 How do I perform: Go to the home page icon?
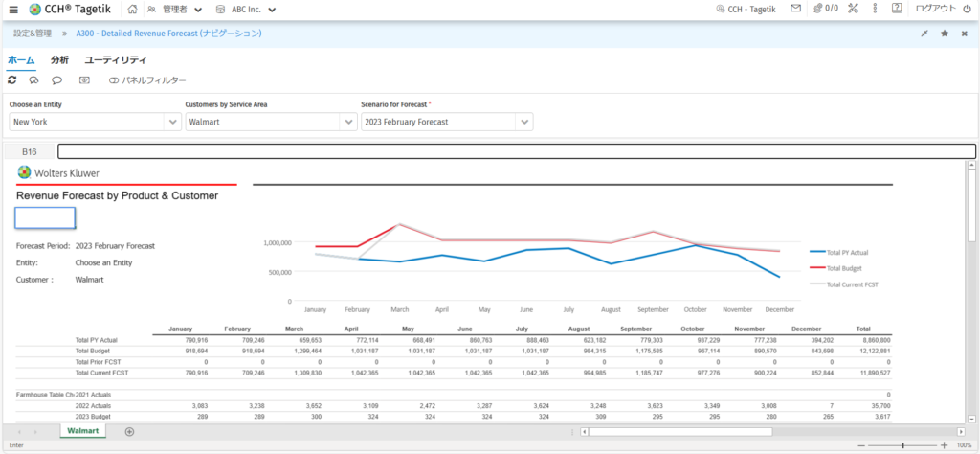132,10
